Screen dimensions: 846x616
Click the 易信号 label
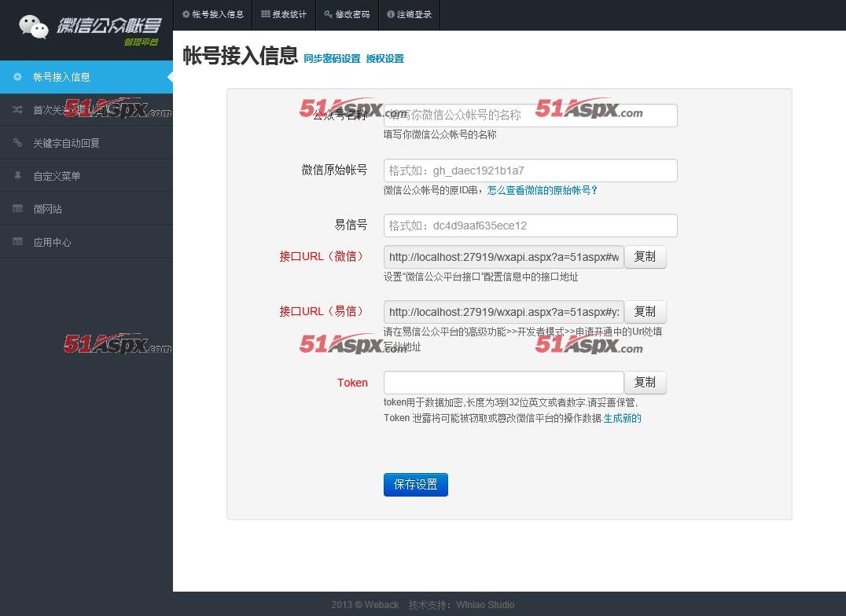[351, 225]
